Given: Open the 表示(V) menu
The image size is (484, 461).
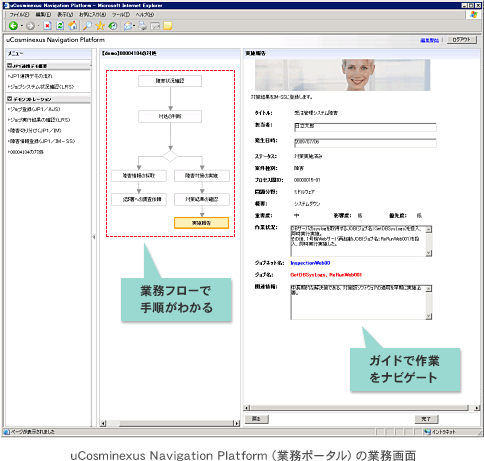Looking at the screenshot, I should pos(65,15).
